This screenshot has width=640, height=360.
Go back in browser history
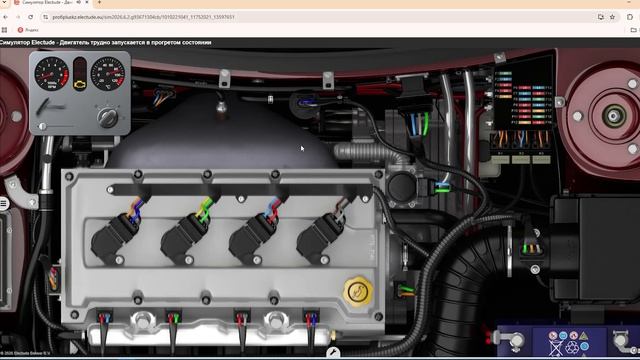click(5, 17)
